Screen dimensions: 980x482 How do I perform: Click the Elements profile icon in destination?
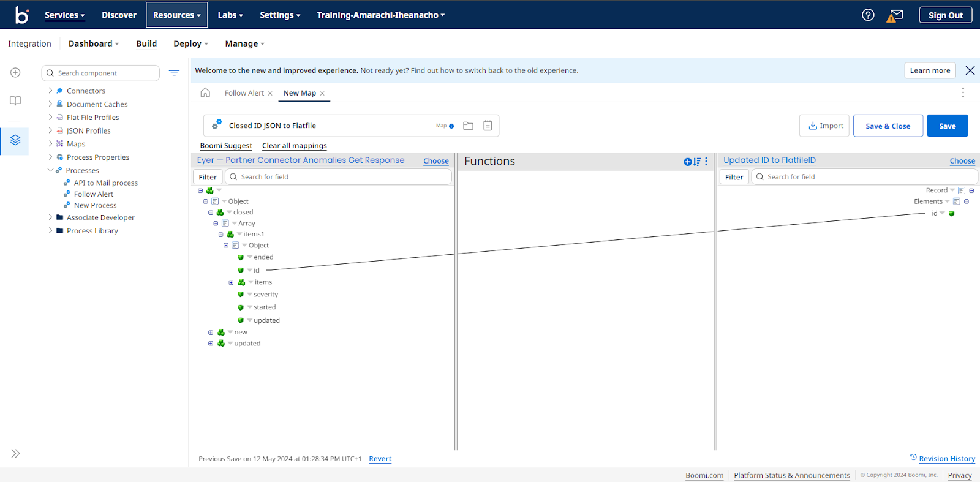click(x=957, y=201)
